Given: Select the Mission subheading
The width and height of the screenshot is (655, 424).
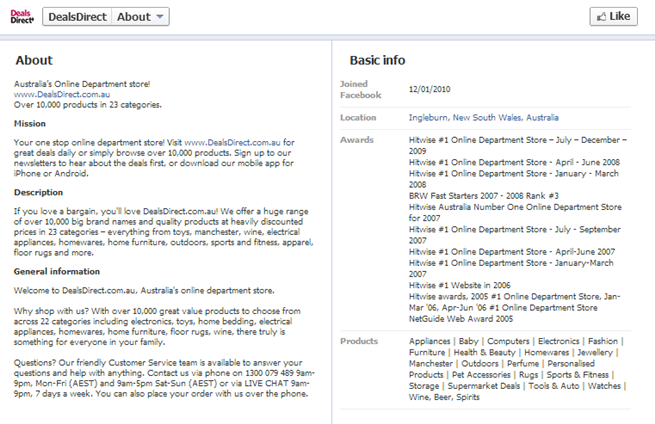Looking at the screenshot, I should 30,124.
